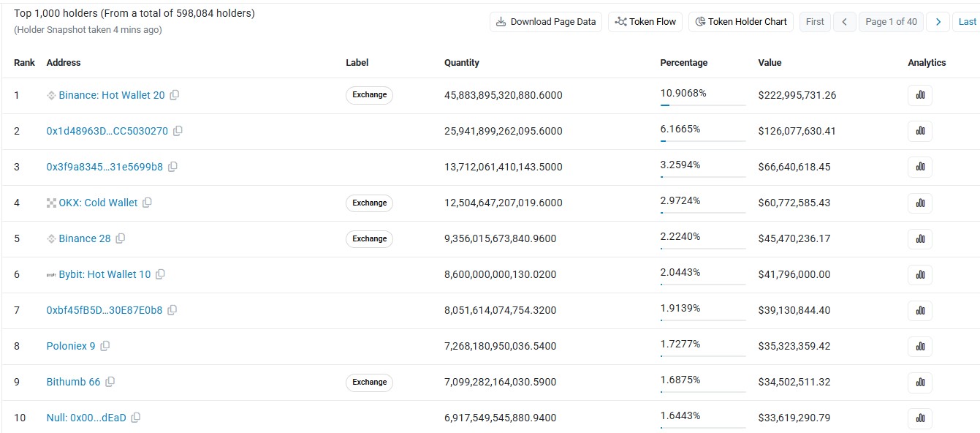980x433 pixels.
Task: Open address 0x1d48963D...CC5030270
Action: point(107,131)
